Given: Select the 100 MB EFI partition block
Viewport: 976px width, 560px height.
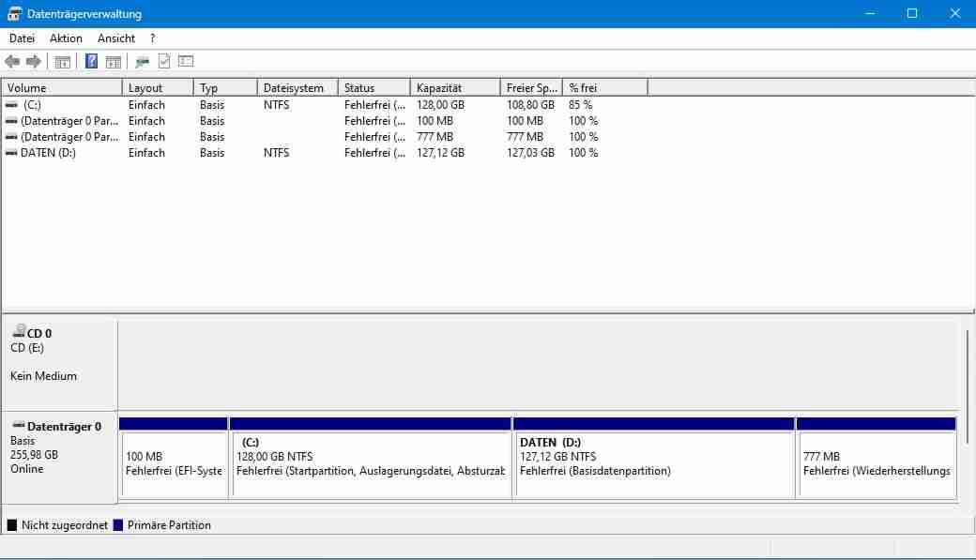Looking at the screenshot, I should point(174,463).
